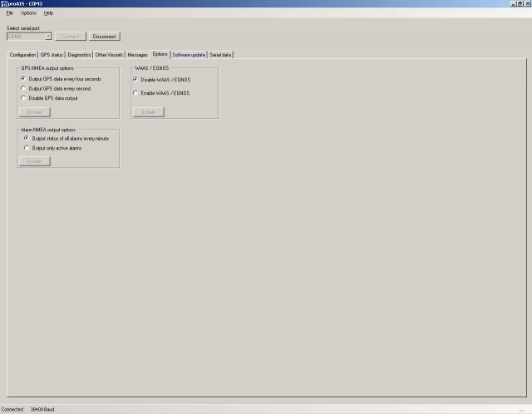
Task: Expand the serial port COM3 dropdown
Action: click(x=48, y=37)
